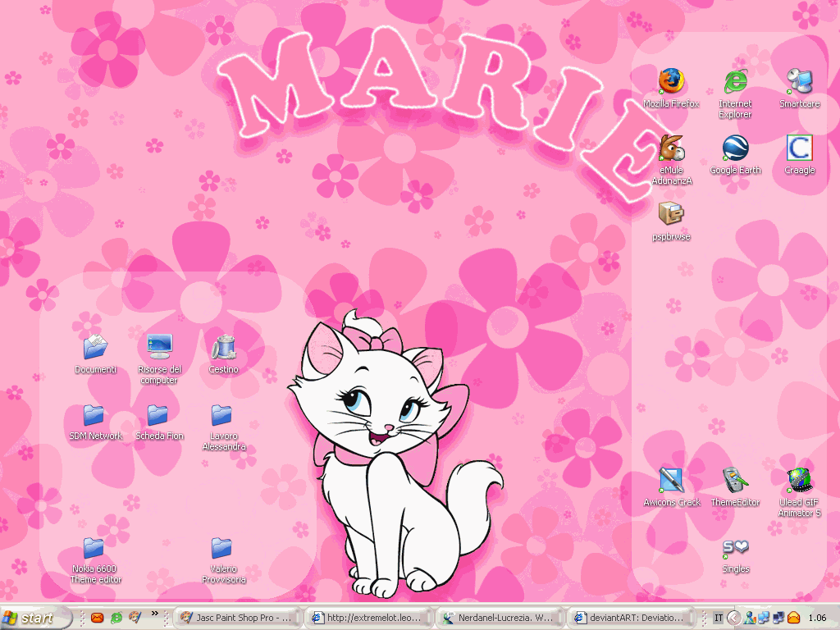The image size is (840, 630).
Task: Click the orange envelope tray icon
Action: [794, 618]
